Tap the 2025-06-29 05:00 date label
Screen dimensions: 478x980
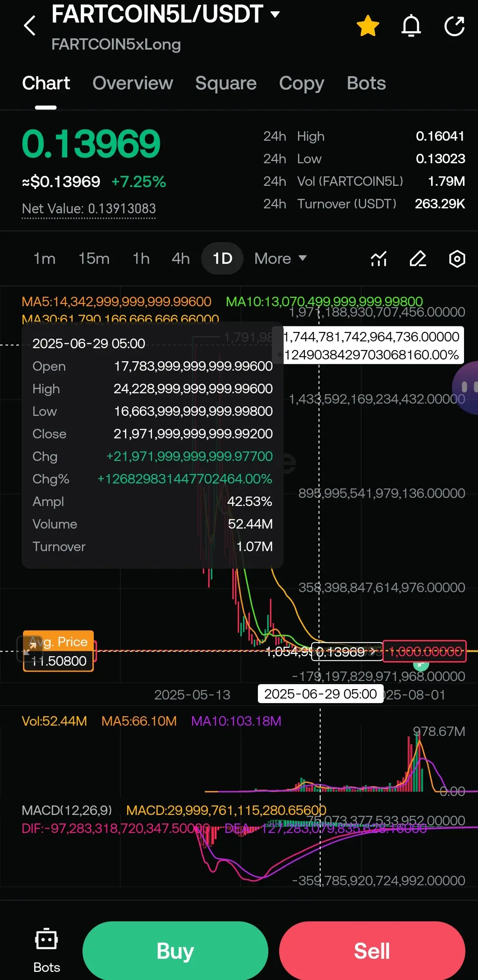[320, 694]
